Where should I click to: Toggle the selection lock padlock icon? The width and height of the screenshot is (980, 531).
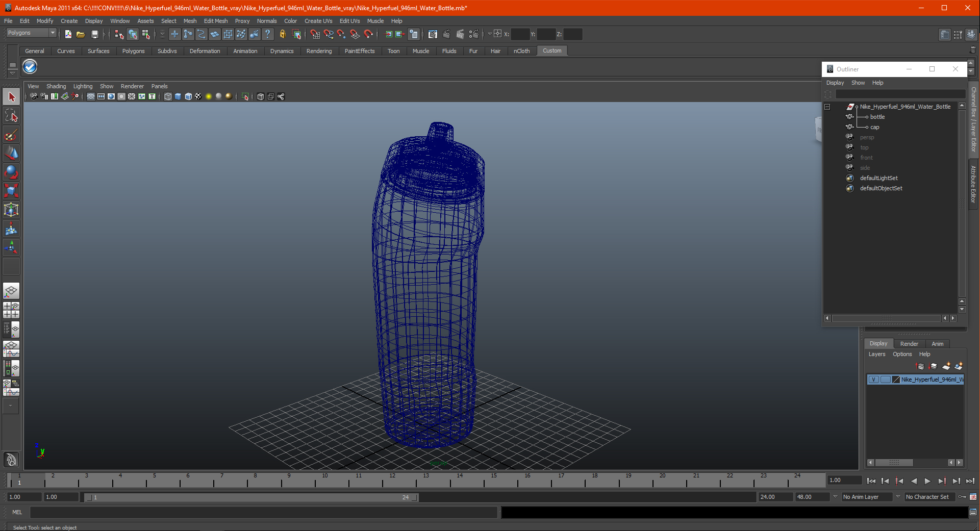[x=282, y=34]
